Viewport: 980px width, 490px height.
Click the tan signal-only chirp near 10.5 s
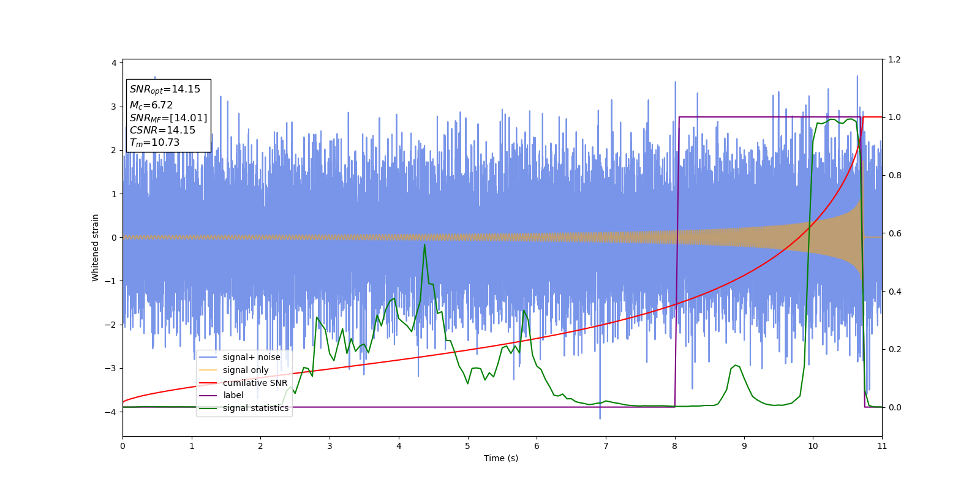tap(848, 237)
